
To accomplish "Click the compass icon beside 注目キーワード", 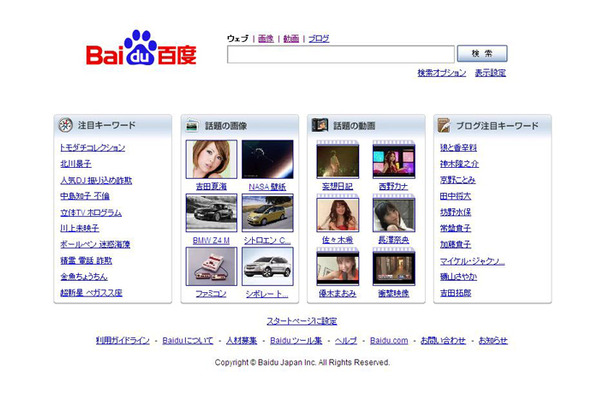I will click(x=65, y=125).
